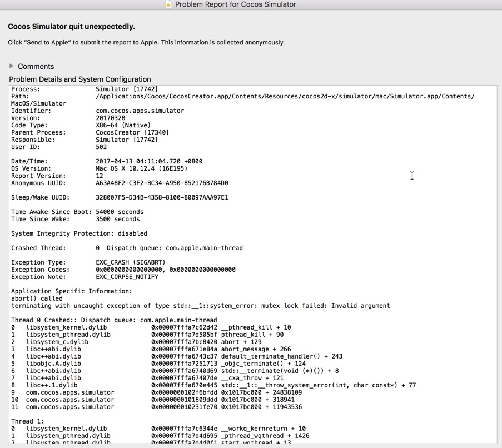Click frame 11 0x1017bc000 + 11943536

tap(157, 407)
